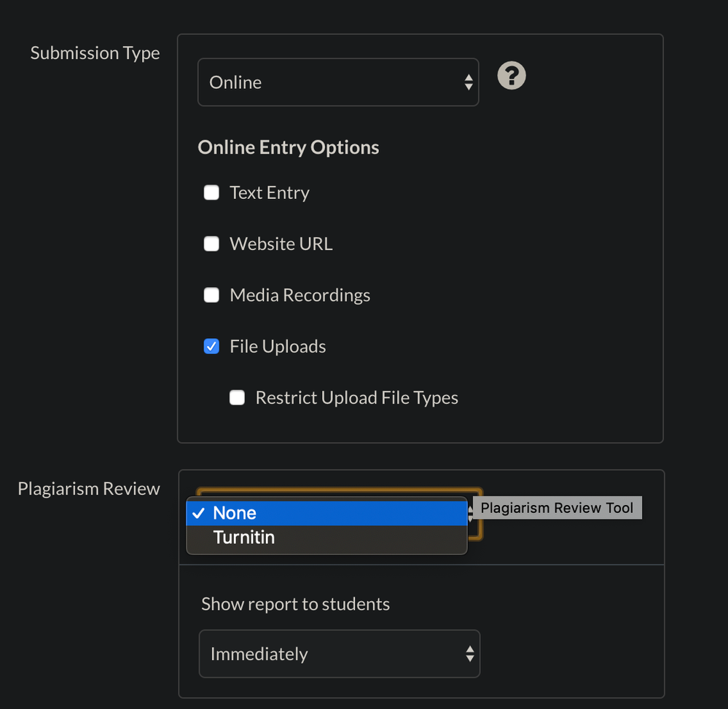Click the Show report to students label
728x709 pixels.
[295, 604]
